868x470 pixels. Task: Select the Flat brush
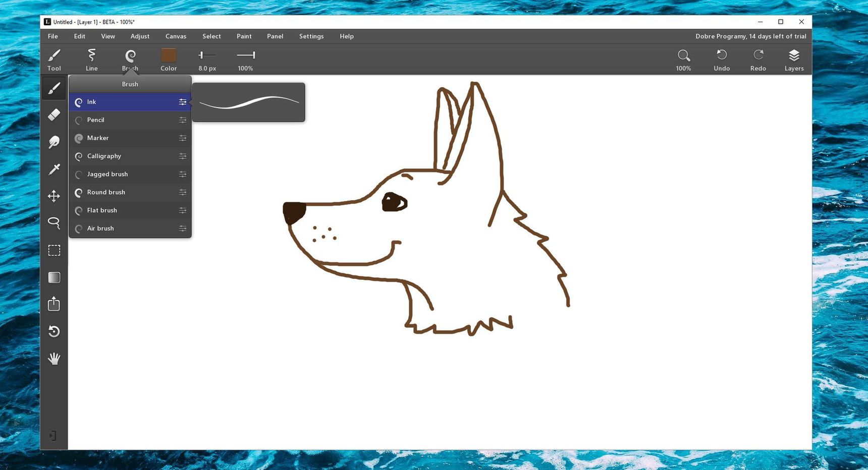pos(130,211)
